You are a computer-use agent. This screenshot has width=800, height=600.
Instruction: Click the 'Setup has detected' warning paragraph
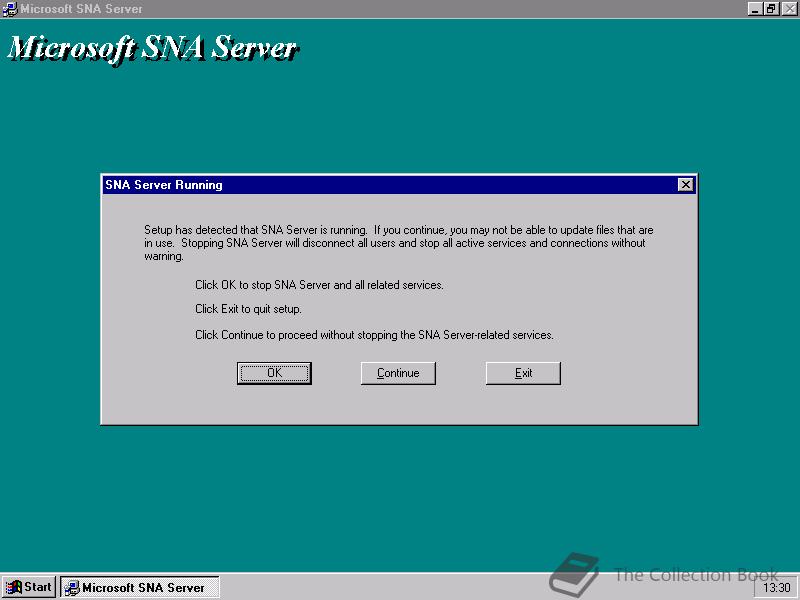[398, 243]
